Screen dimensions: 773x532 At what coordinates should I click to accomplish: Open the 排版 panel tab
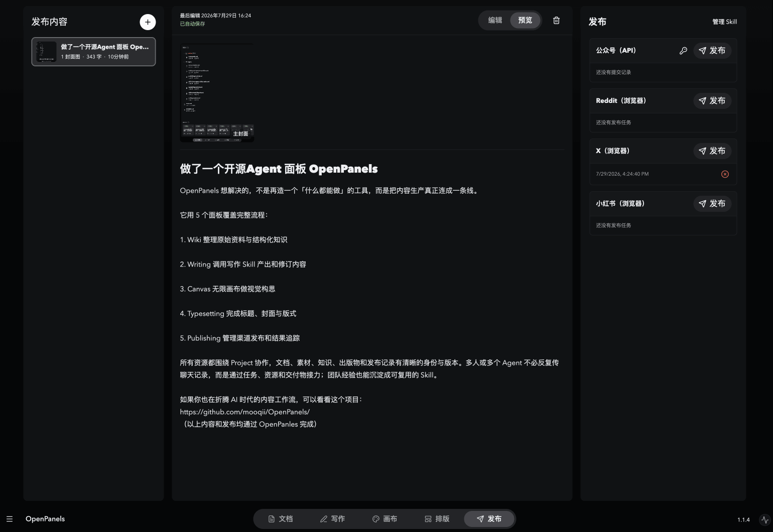pos(437,519)
